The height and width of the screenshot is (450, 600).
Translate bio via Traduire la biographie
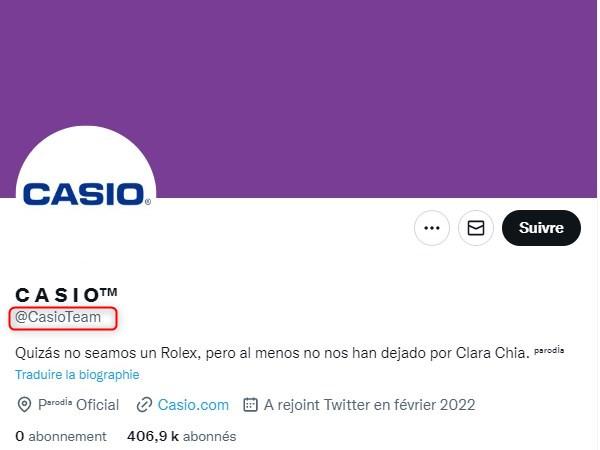pos(77,375)
